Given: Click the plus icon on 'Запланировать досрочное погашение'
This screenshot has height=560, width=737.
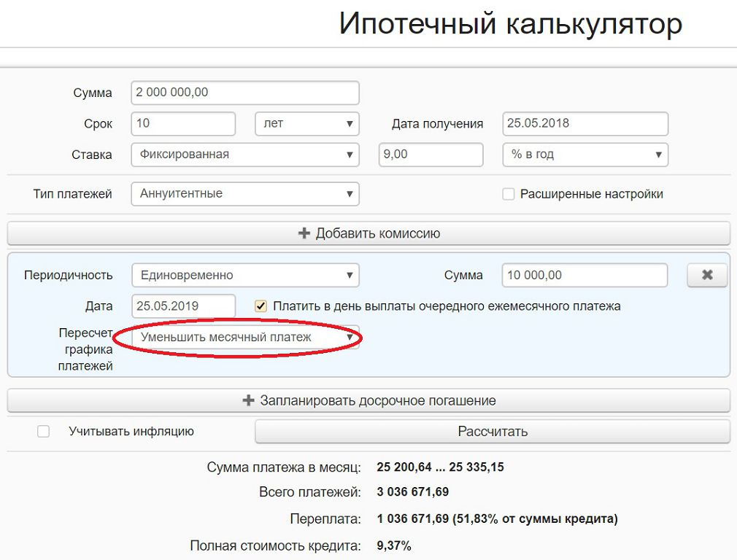Looking at the screenshot, I should click(x=248, y=400).
